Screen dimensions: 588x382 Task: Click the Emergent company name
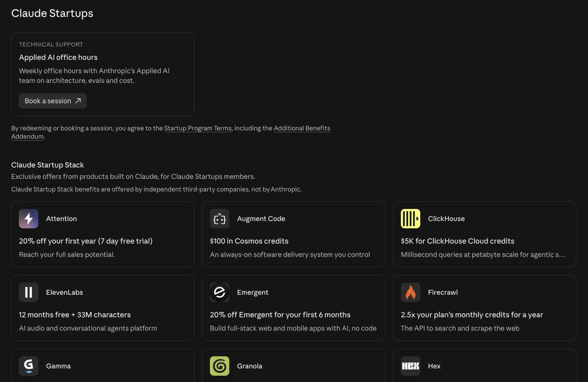tap(253, 292)
